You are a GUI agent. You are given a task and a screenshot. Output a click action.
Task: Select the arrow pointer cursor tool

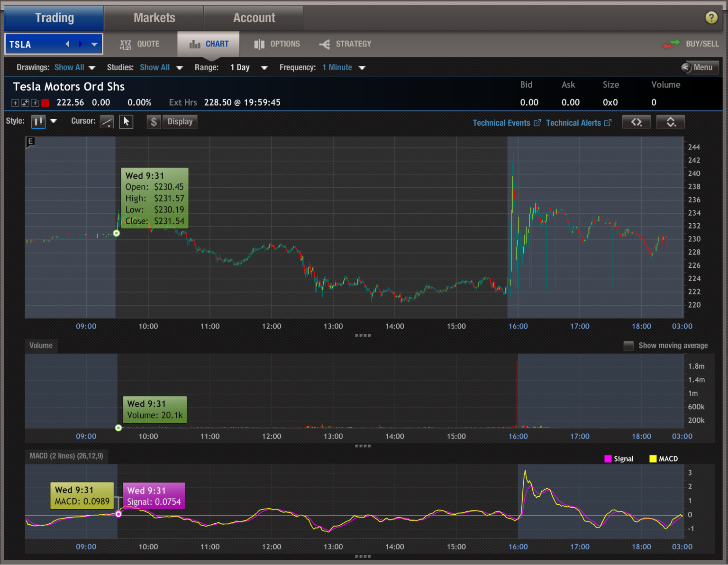[126, 122]
